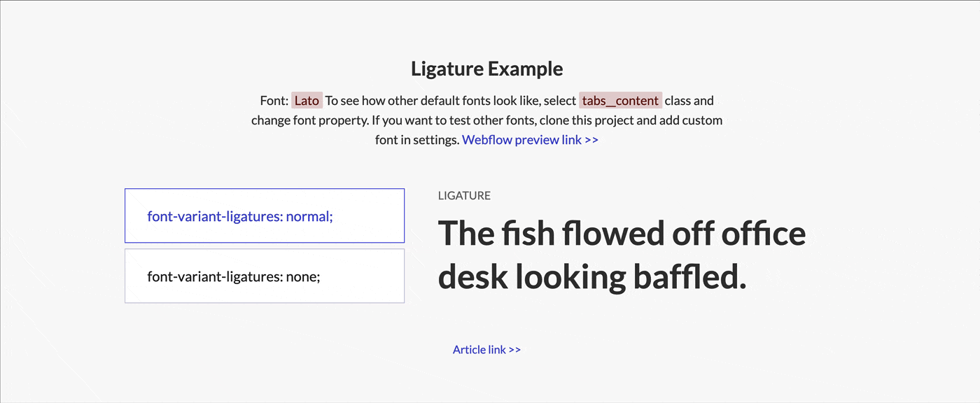Click the >> arrows on the Webflow link

point(590,139)
